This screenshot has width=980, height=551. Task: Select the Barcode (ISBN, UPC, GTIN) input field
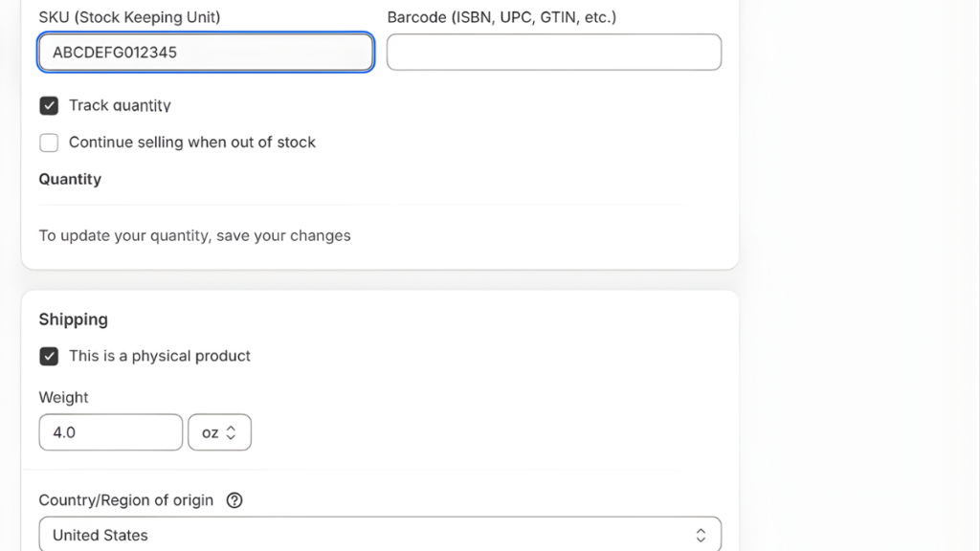[x=553, y=52]
